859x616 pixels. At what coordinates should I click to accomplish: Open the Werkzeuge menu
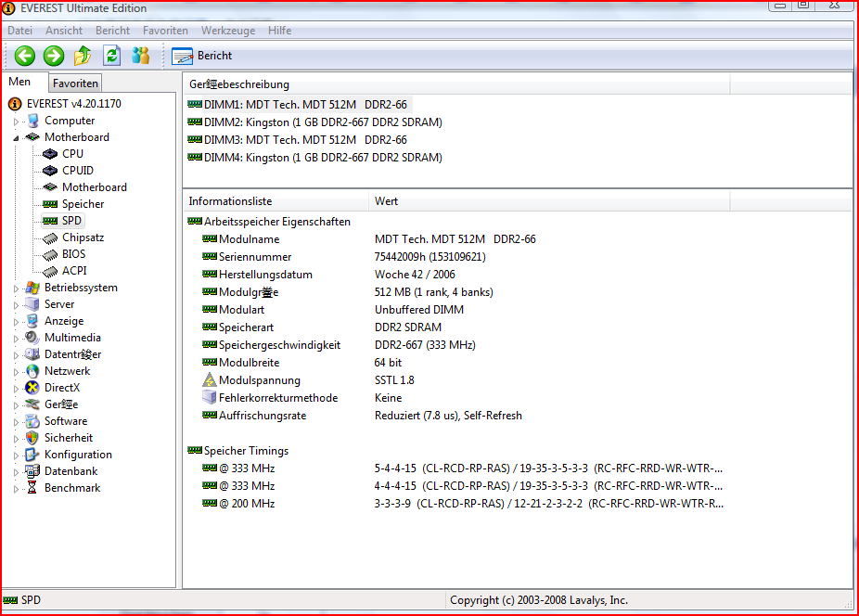click(228, 31)
